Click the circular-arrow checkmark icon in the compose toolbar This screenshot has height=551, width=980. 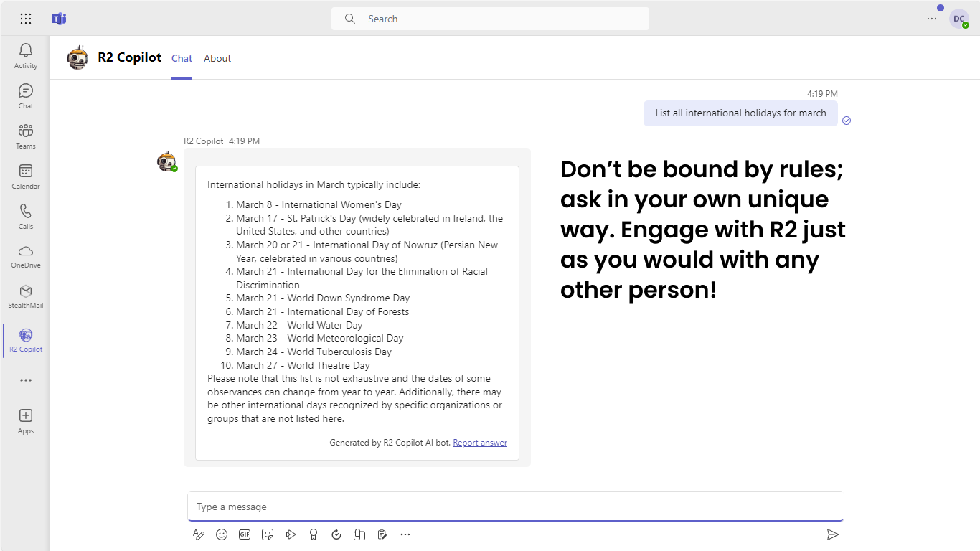[336, 534]
